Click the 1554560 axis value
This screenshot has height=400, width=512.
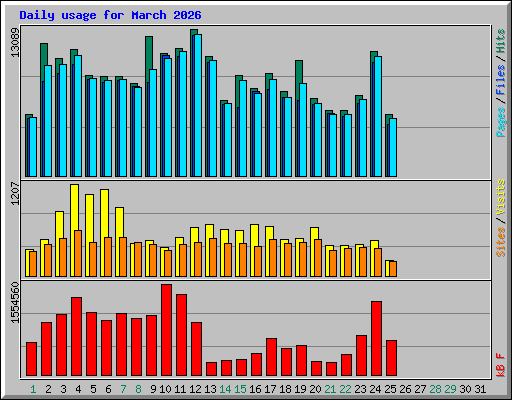click(x=15, y=303)
